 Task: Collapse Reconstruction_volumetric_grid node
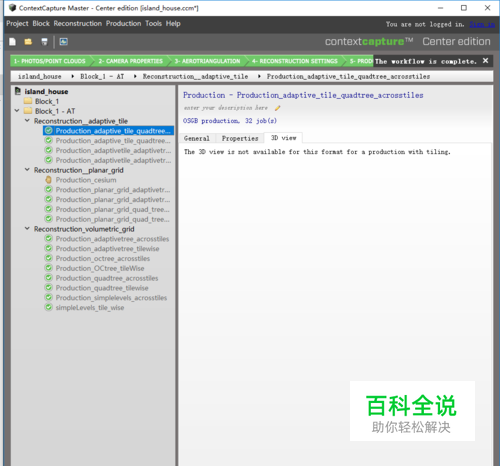27,229
